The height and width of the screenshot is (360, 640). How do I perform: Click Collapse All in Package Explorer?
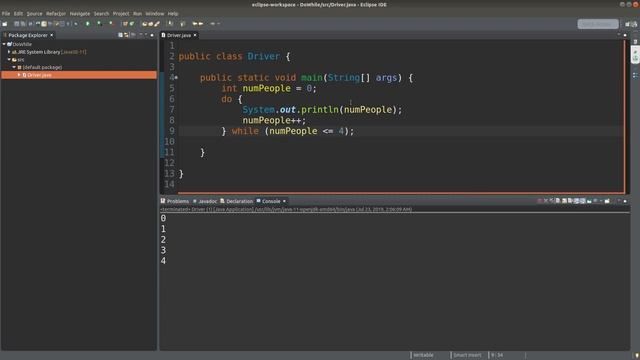click(x=120, y=35)
